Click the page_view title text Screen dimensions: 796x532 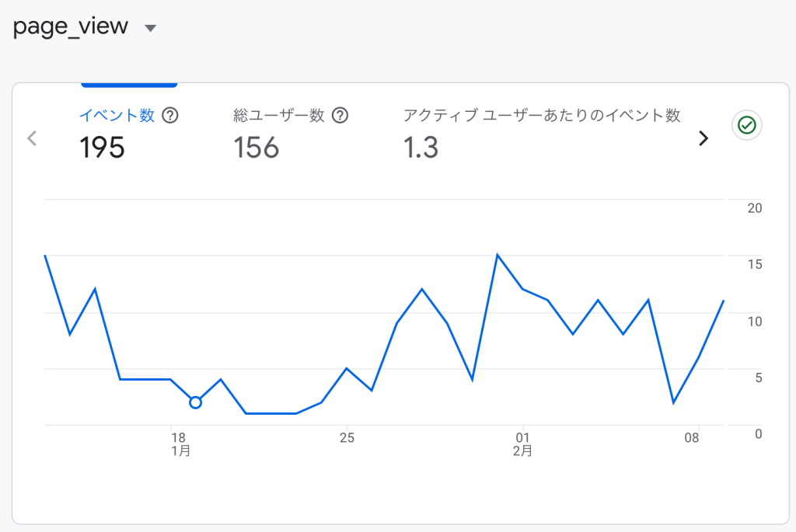pyautogui.click(x=70, y=26)
